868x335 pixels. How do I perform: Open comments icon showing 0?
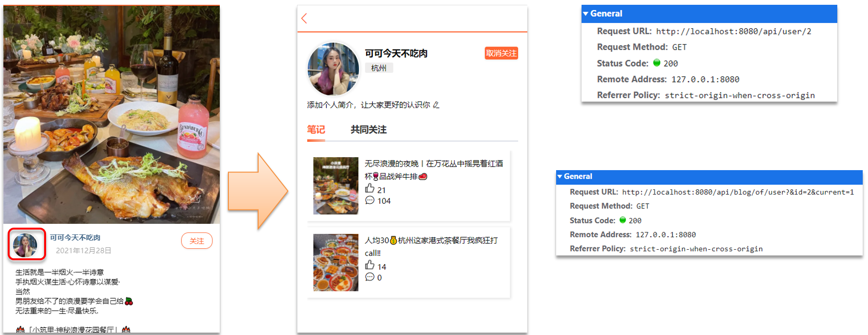pyautogui.click(x=369, y=277)
